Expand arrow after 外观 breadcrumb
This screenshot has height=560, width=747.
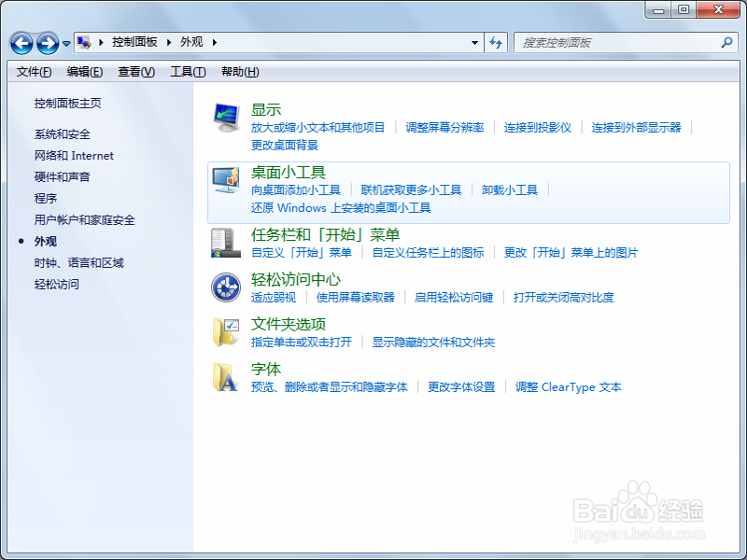215,43
